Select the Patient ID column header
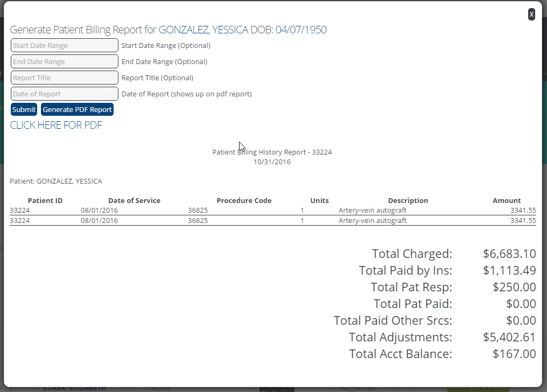The height and width of the screenshot is (392, 547). coord(45,200)
